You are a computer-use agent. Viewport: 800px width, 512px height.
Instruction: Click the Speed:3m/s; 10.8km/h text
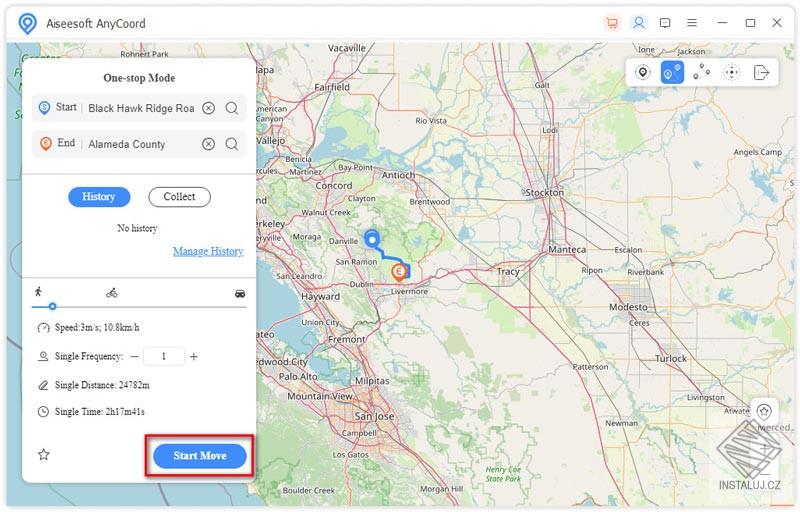(x=97, y=327)
